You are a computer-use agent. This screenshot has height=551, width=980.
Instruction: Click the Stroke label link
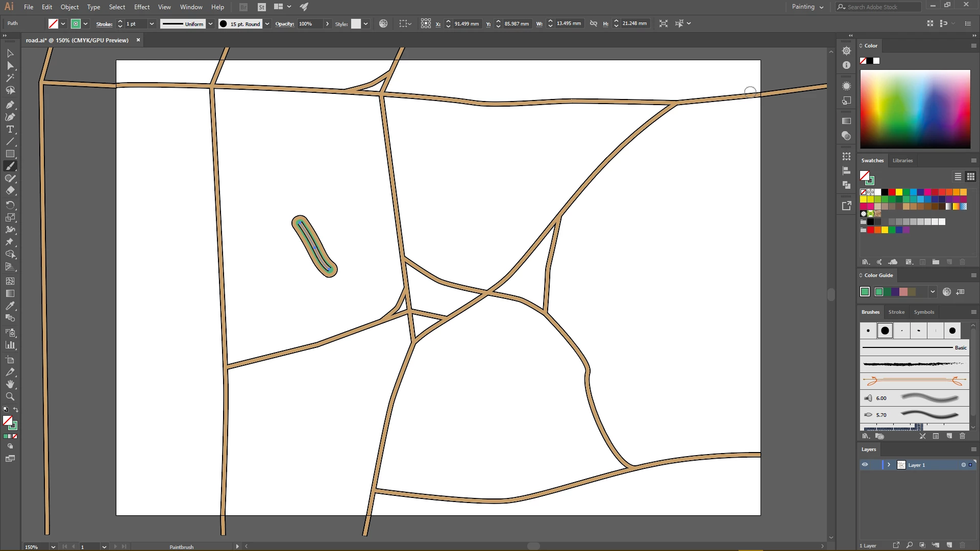pos(104,24)
